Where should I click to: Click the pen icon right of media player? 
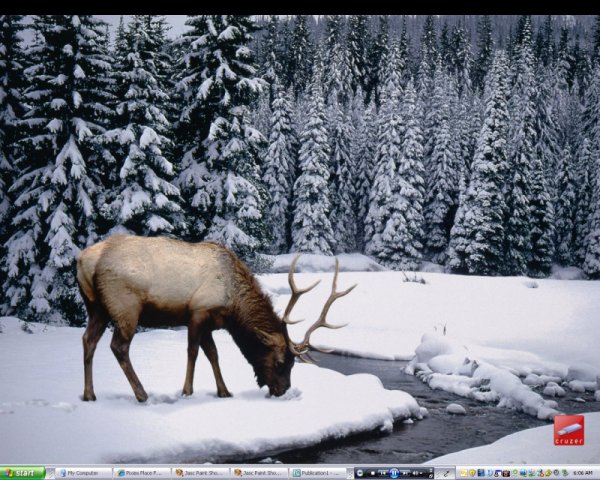(446, 473)
